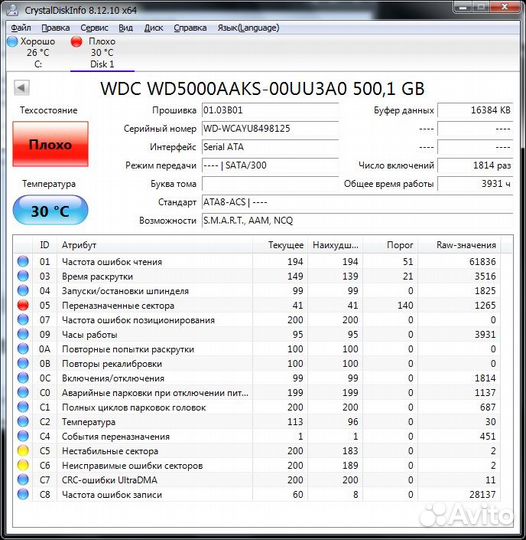The height and width of the screenshot is (540, 526).
Task: Click the Стандарт field ATA8-ACS
Action: (357, 202)
